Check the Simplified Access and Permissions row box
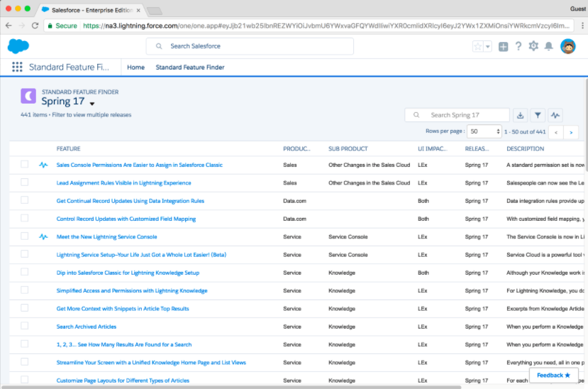Screen dimensions: 588x389 [24, 290]
